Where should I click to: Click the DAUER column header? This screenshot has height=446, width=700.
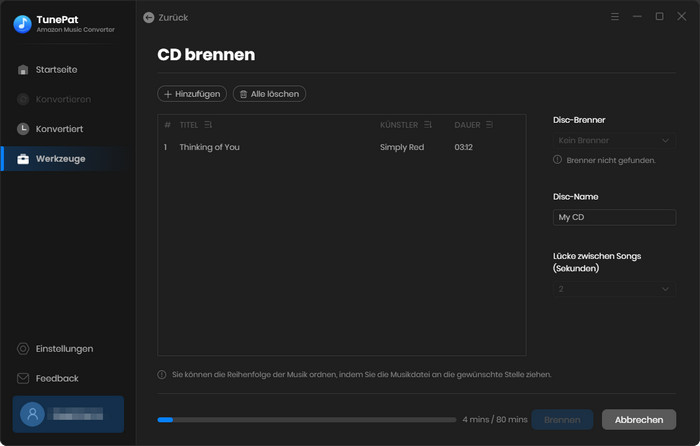click(x=467, y=125)
